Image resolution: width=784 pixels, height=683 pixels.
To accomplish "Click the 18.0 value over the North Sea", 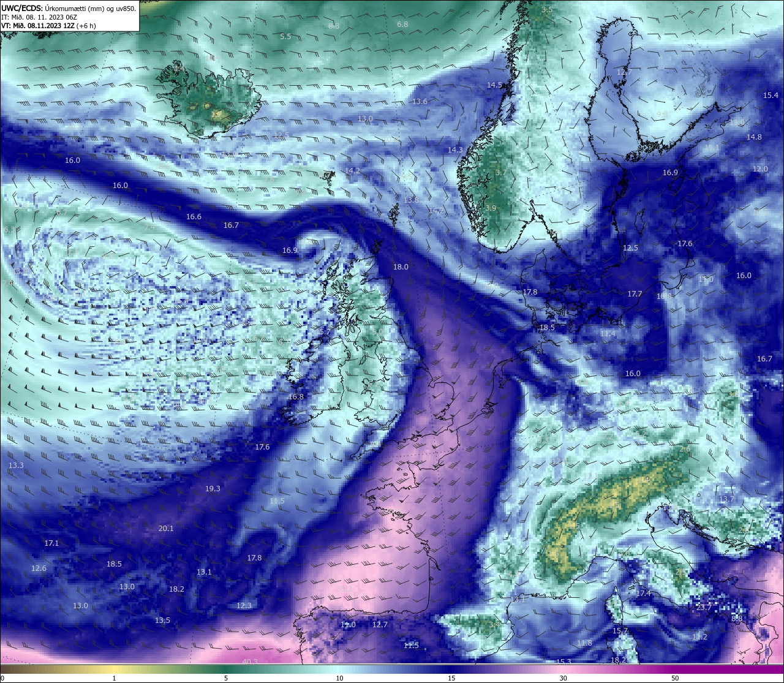I will pos(401,267).
